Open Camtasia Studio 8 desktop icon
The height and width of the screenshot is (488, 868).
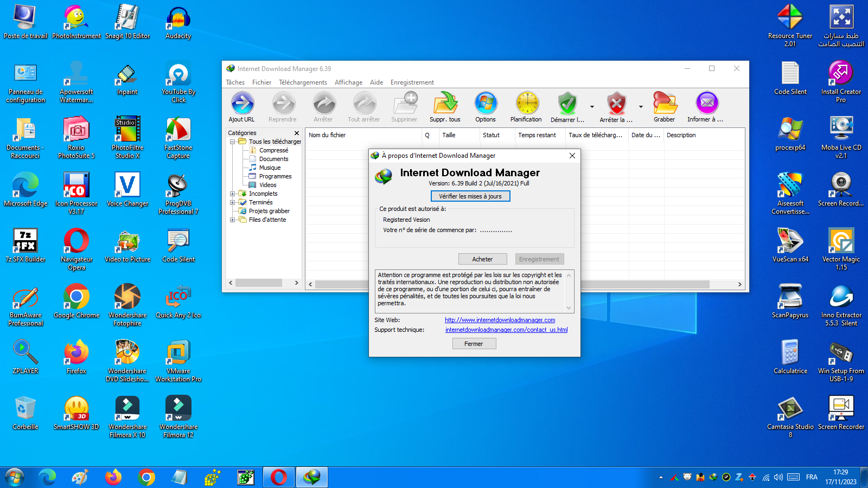[x=790, y=417]
